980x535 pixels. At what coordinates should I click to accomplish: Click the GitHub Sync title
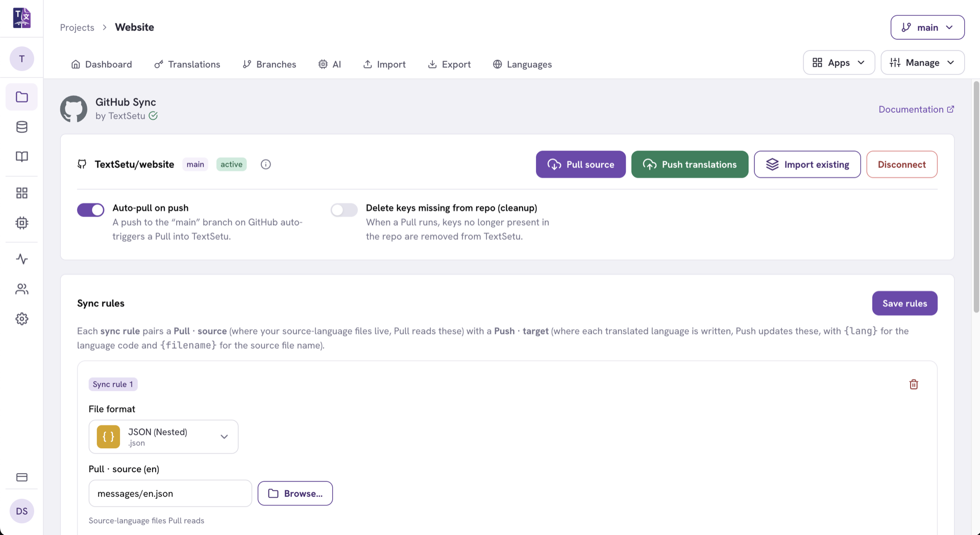point(126,102)
